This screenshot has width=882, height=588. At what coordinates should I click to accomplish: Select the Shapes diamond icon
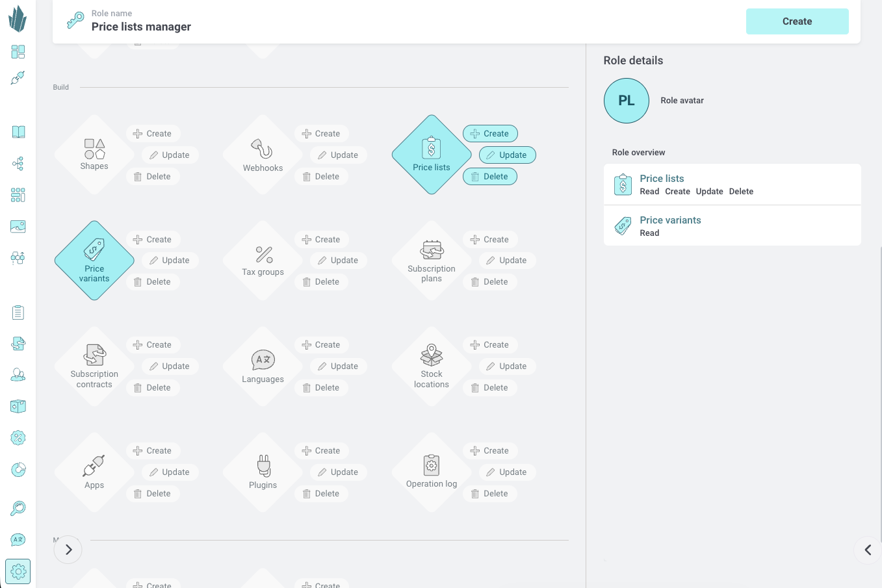click(94, 155)
